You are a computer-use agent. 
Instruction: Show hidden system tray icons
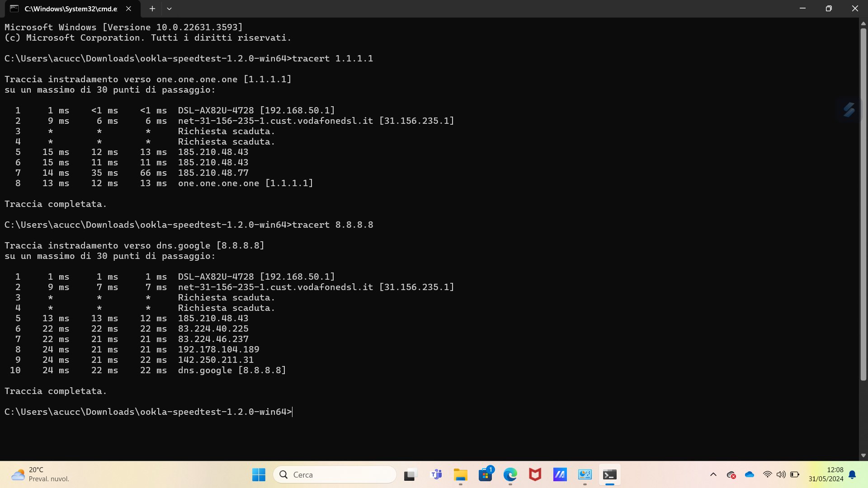713,474
